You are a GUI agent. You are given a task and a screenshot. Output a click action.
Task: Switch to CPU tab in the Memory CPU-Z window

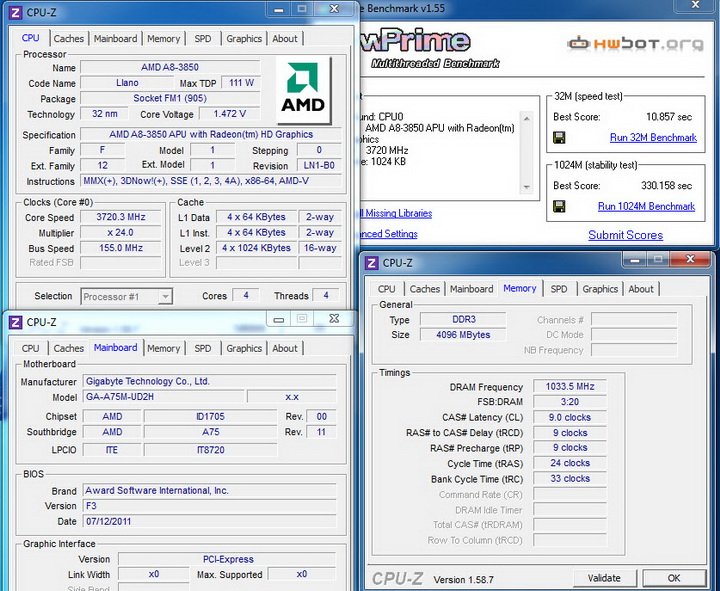(x=387, y=289)
